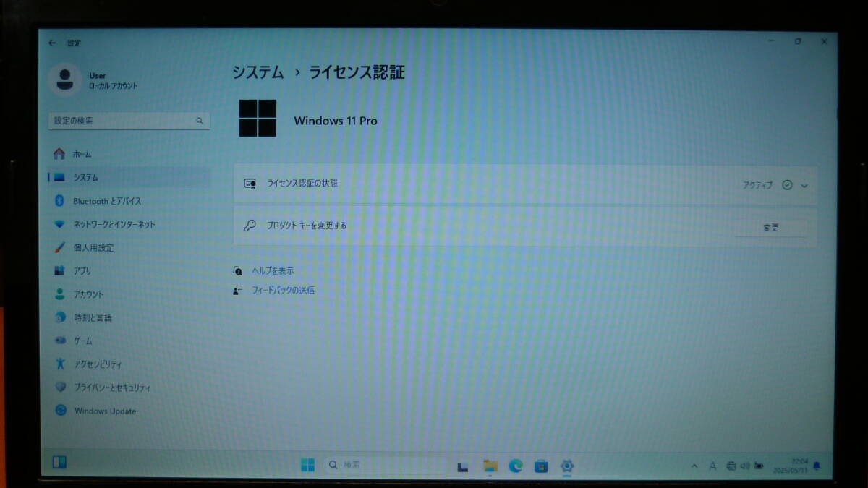Screen dimensions: 868x488
Task: Click the ヘルプを表示 headset icon
Action: [x=238, y=270]
